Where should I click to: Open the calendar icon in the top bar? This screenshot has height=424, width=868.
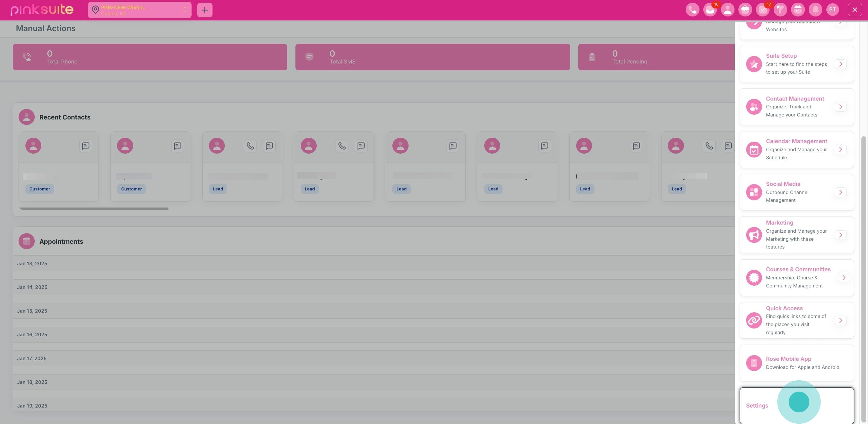pyautogui.click(x=798, y=10)
